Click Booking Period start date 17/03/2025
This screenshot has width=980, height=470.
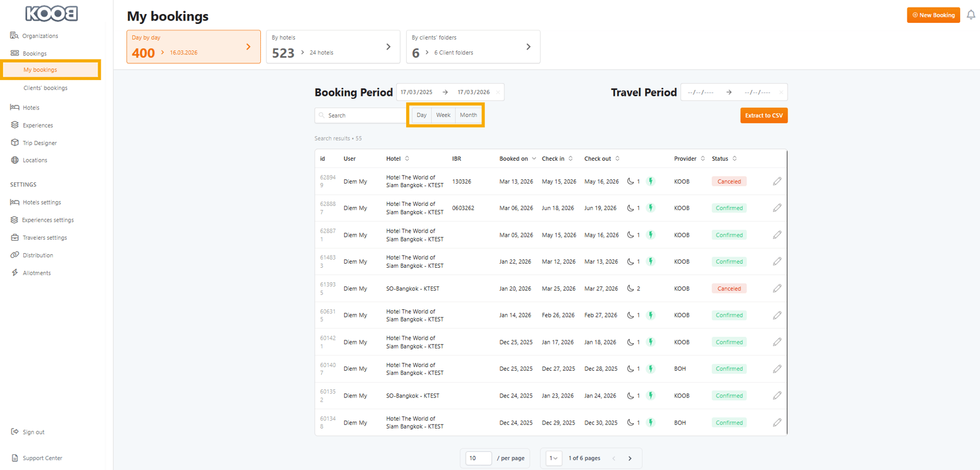click(x=417, y=92)
